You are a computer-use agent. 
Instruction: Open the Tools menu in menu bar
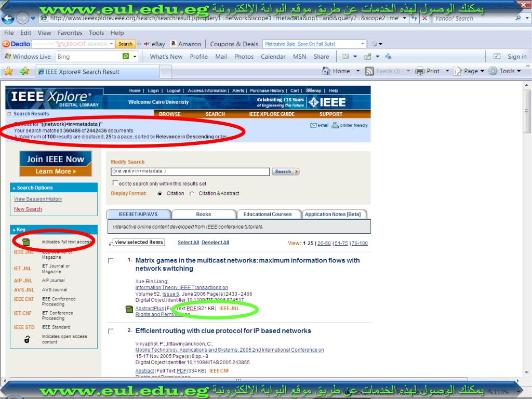pyautogui.click(x=96, y=33)
